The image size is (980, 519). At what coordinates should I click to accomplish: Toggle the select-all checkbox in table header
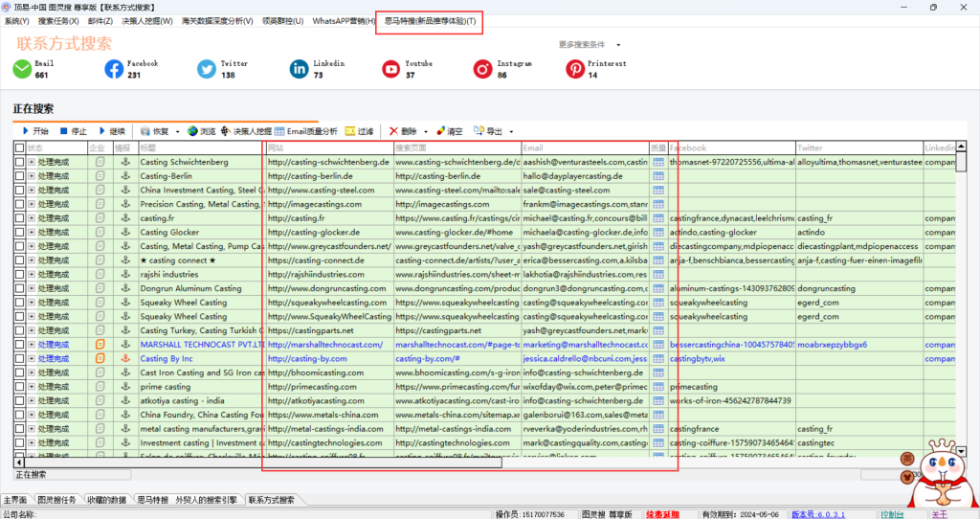pyautogui.click(x=19, y=148)
